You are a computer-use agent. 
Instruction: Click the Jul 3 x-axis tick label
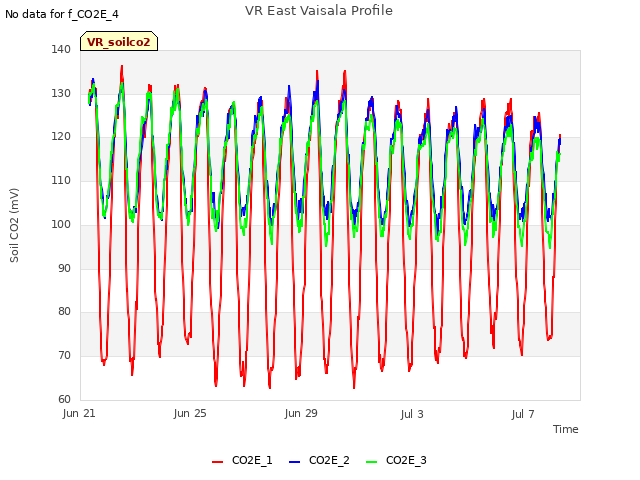412,414
